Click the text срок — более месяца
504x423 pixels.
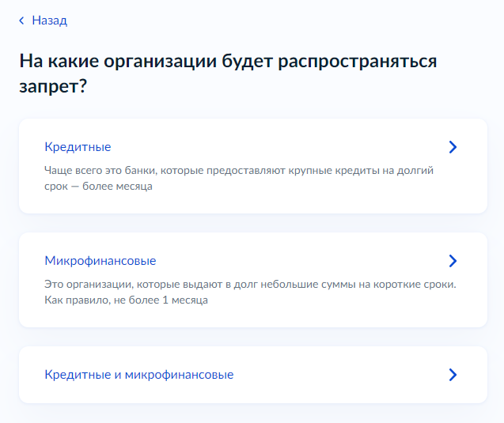(x=98, y=187)
